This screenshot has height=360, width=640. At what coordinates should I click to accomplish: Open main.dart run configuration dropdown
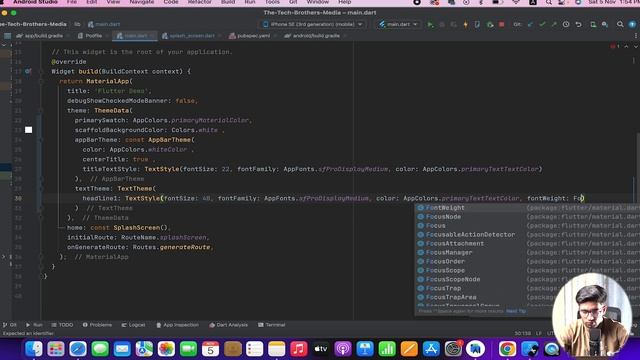point(398,24)
